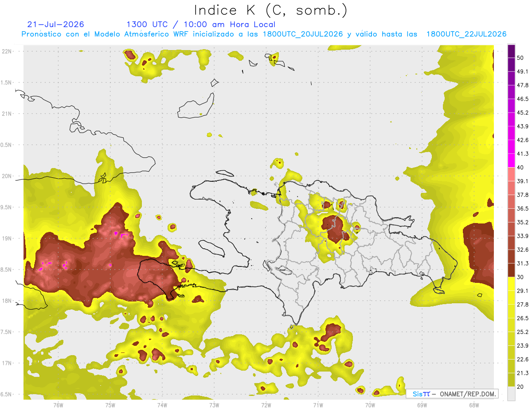
Task: Click the time text "1300 UTC / 10:00 am Hora Local"
Action: click(201, 24)
